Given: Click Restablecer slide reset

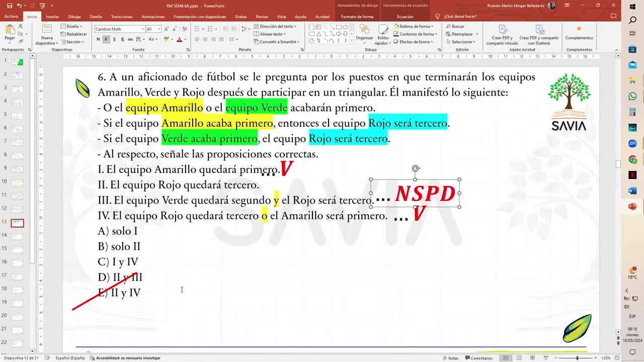Looking at the screenshot, I should pos(74,34).
